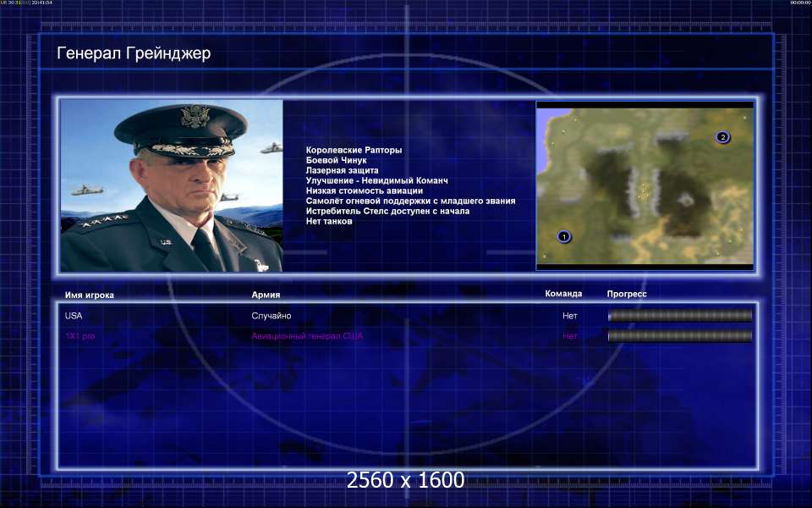This screenshot has width=812, height=508.
Task: Click the 'Боевой Чинук' line
Action: [x=336, y=160]
